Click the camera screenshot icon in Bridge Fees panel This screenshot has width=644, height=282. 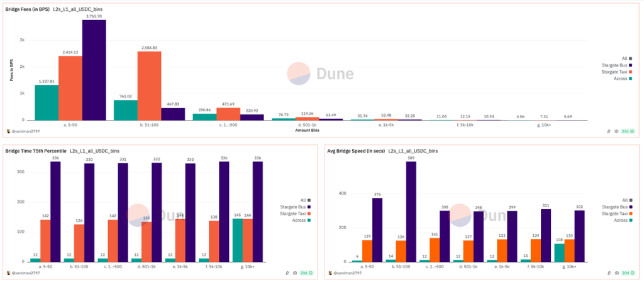[x=616, y=131]
